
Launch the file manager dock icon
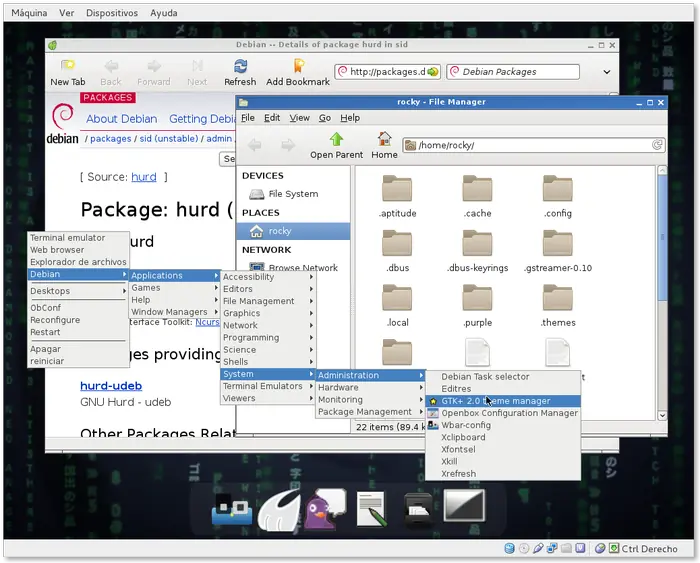(418, 509)
